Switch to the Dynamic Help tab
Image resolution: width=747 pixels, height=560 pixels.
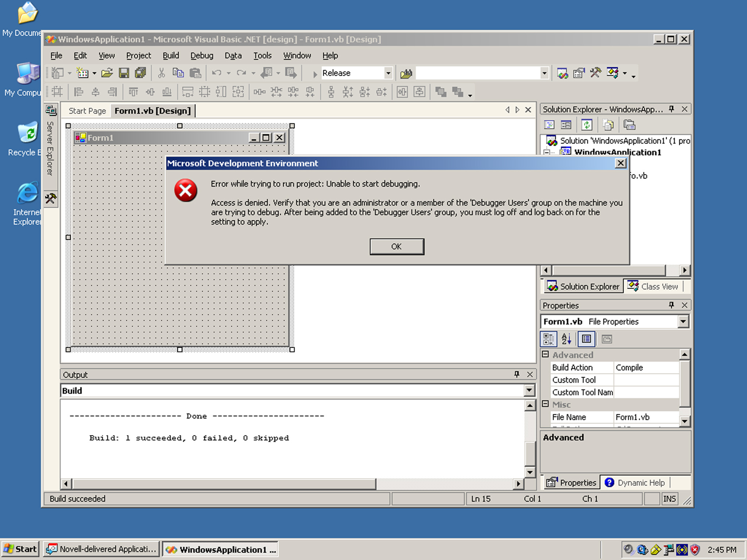635,483
